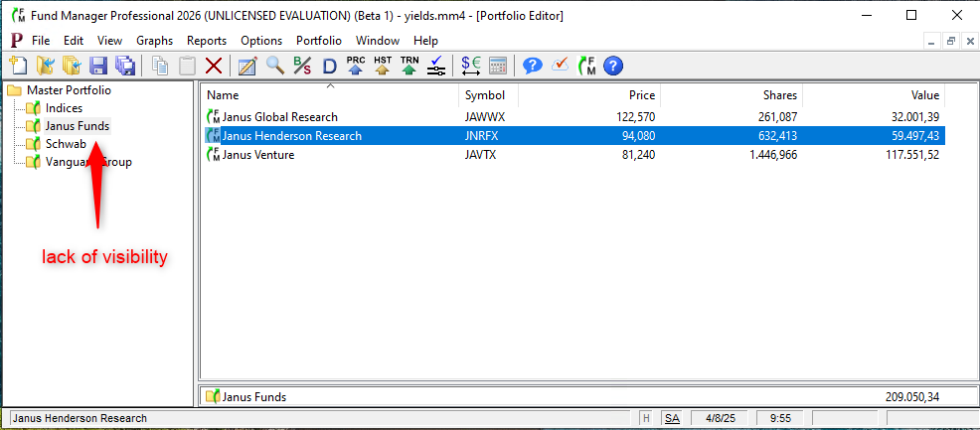980x430 pixels.
Task: Click the round blue Help question icon
Action: [614, 66]
